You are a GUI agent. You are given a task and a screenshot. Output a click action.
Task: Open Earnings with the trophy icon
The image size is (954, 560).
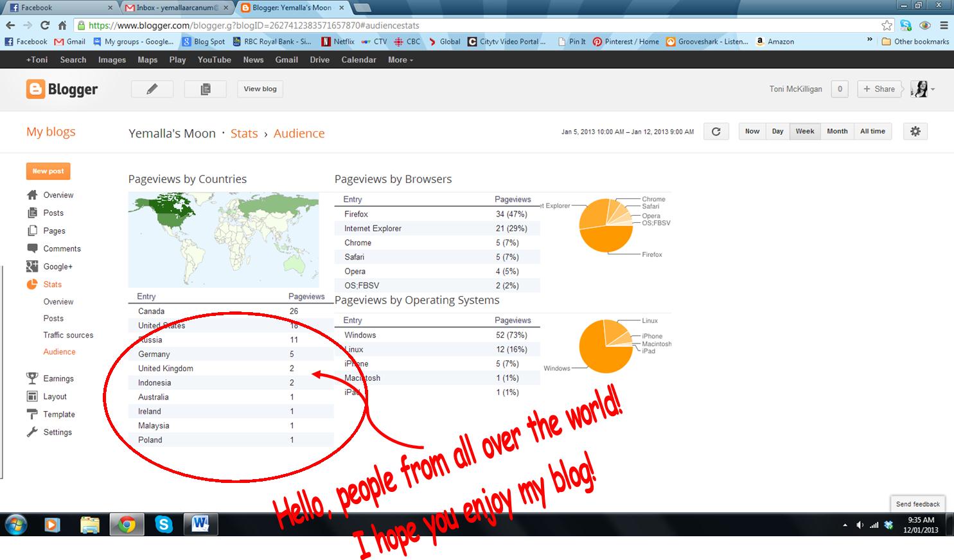pyautogui.click(x=50, y=379)
